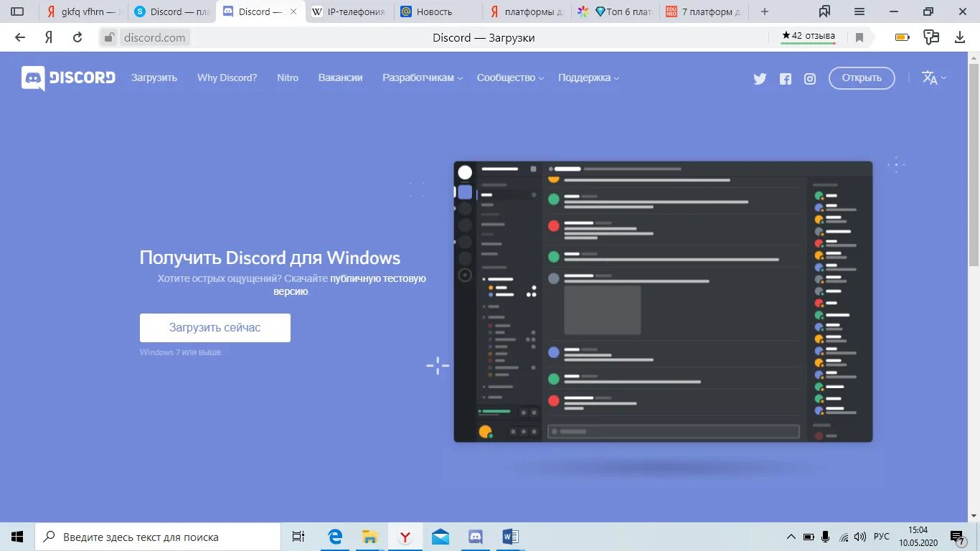
Task: Launch Microsoft Edge from the taskbar
Action: coord(335,537)
